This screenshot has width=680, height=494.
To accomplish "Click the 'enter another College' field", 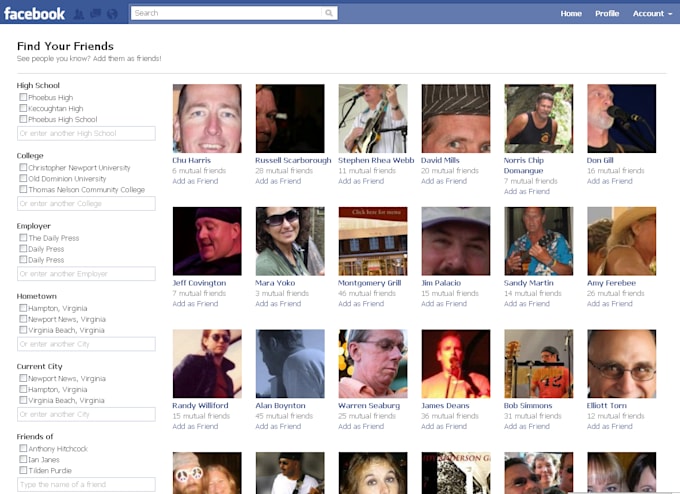I will (86, 204).
